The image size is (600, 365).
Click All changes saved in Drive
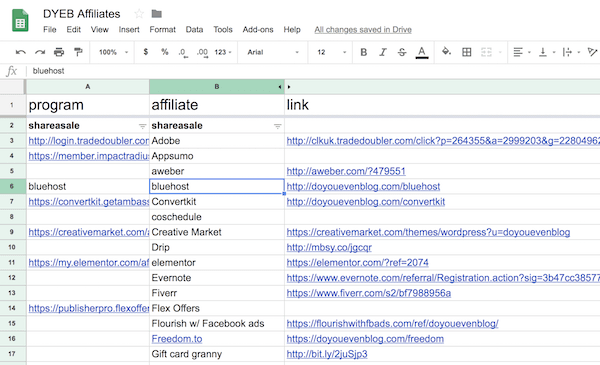pyautogui.click(x=363, y=29)
